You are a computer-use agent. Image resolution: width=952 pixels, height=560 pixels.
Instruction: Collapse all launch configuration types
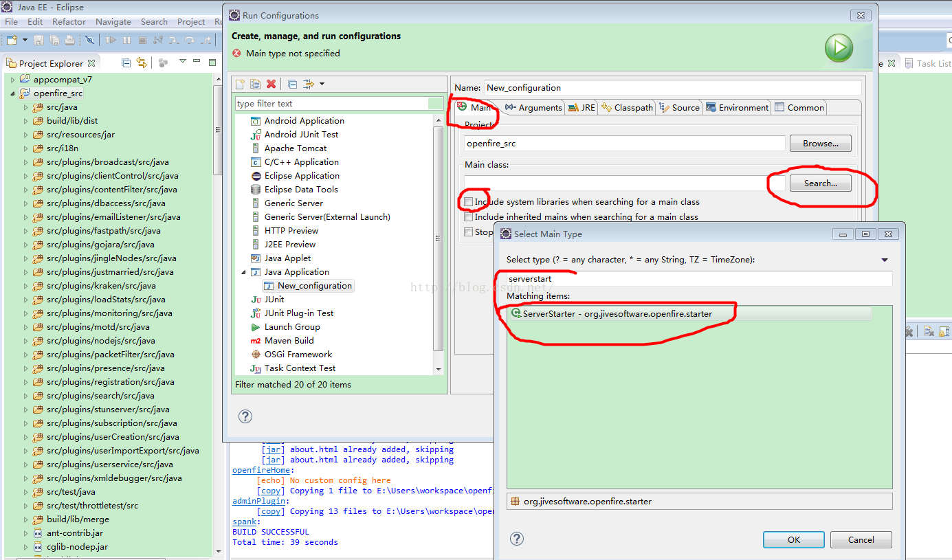click(x=292, y=84)
